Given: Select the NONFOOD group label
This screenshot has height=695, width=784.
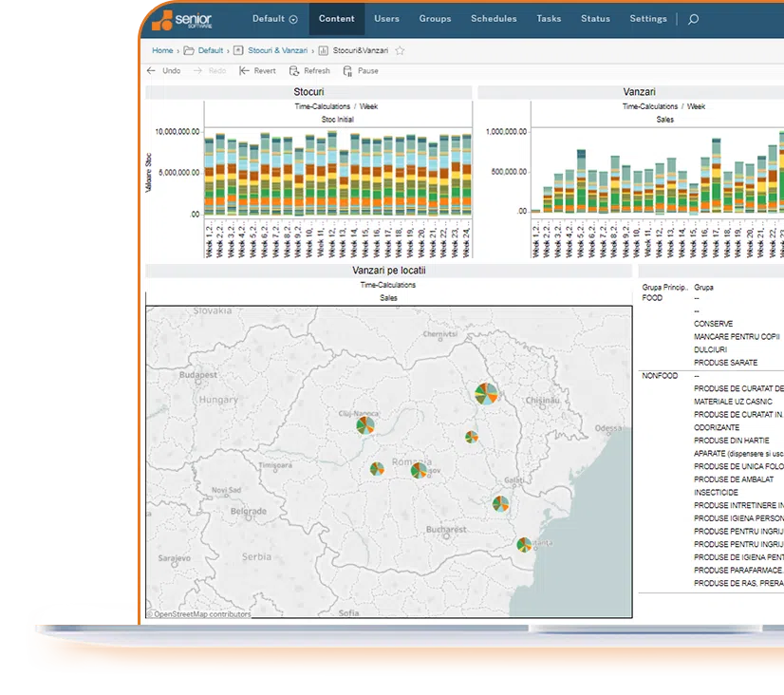Looking at the screenshot, I should click(x=659, y=376).
